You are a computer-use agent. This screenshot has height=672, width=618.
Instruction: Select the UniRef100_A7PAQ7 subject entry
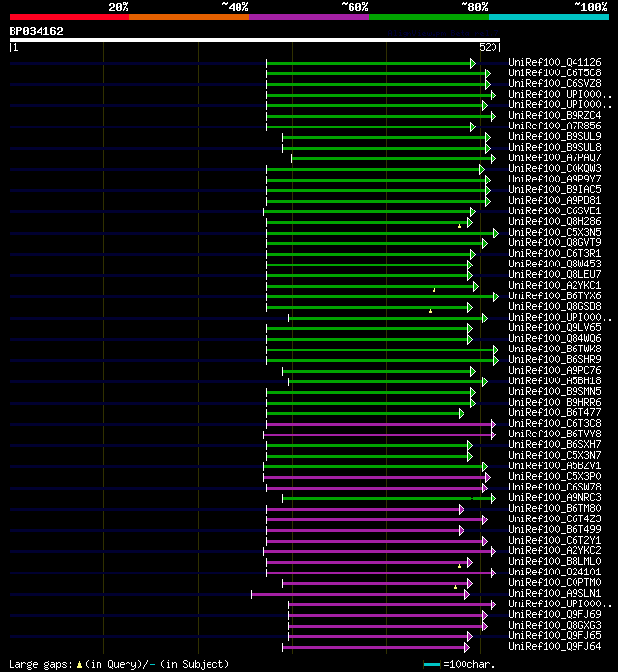[x=554, y=157]
